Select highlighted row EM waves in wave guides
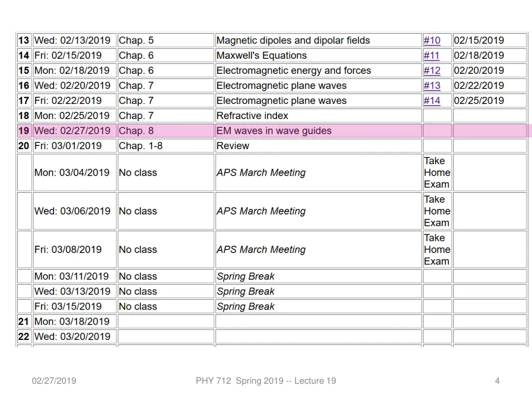 (272, 131)
